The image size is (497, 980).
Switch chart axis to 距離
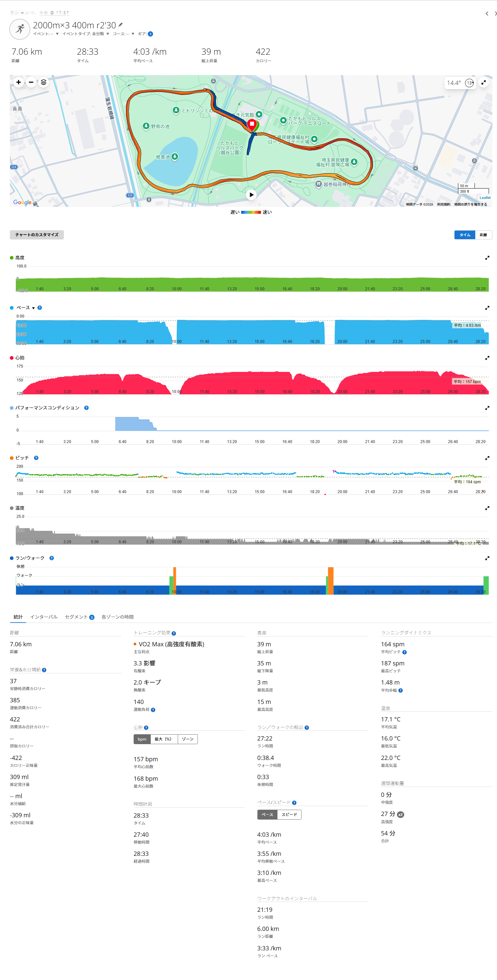pos(483,235)
